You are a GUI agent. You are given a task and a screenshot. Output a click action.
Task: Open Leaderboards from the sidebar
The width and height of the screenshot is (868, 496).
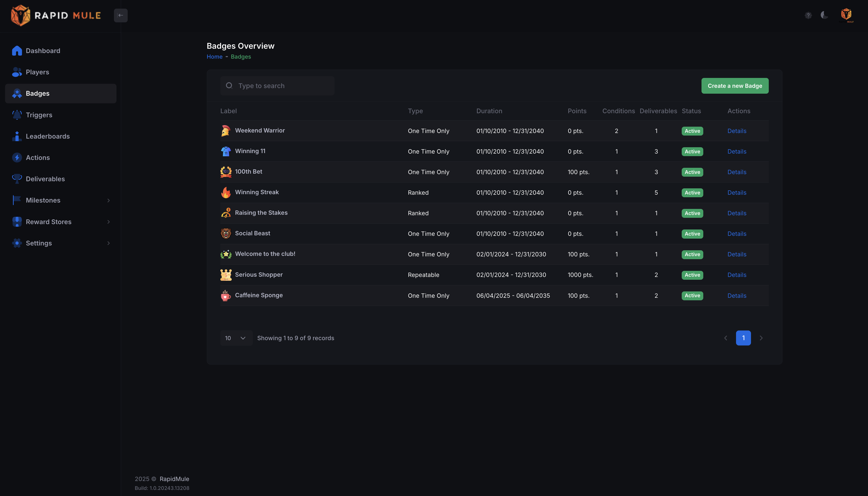(48, 136)
